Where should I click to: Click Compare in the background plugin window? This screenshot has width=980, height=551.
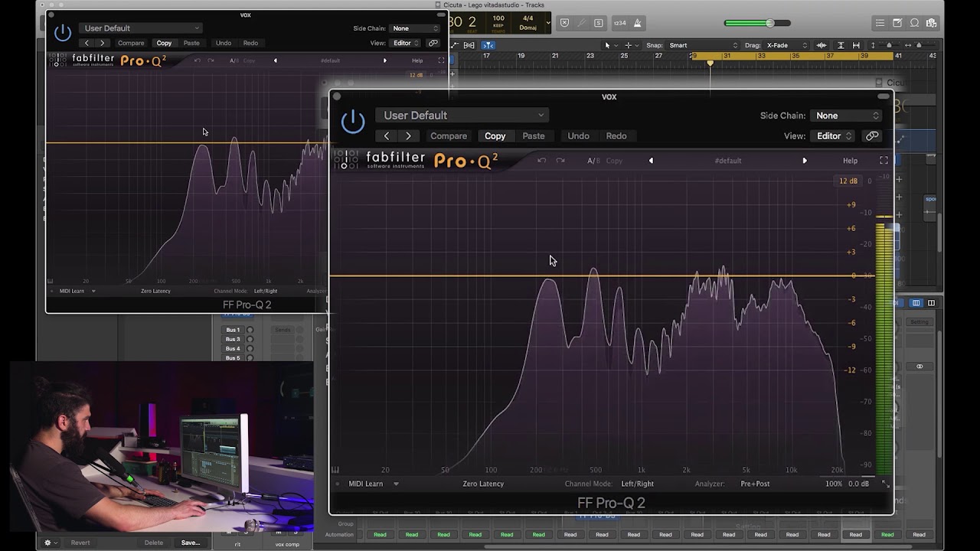pos(131,43)
